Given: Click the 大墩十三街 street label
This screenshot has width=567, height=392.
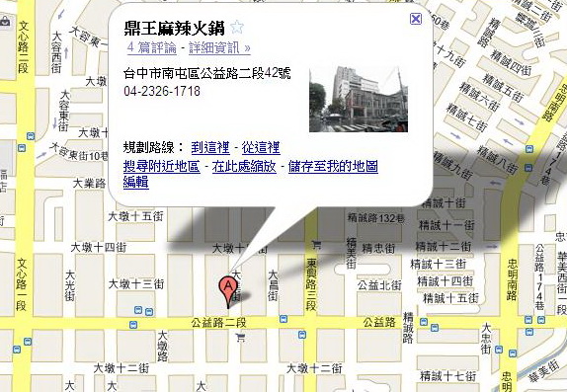Looking at the screenshot, I should tap(136, 283).
